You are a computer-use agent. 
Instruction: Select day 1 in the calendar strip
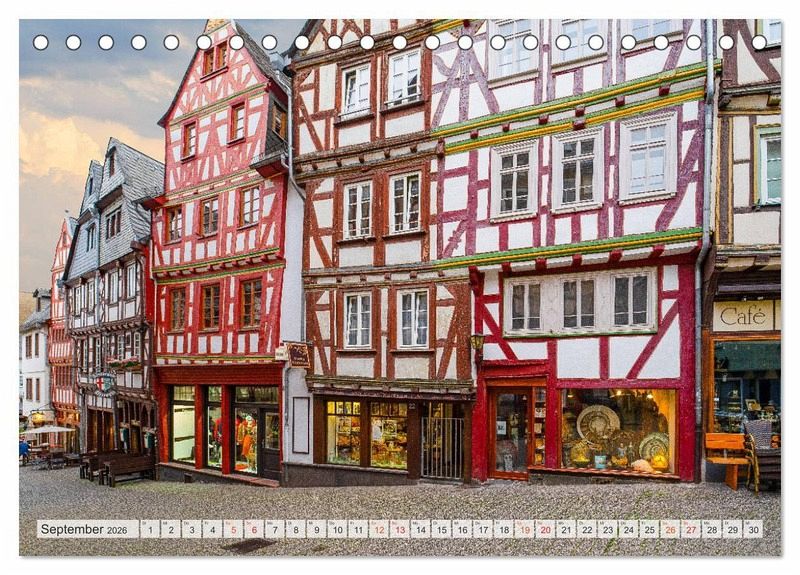point(149,529)
